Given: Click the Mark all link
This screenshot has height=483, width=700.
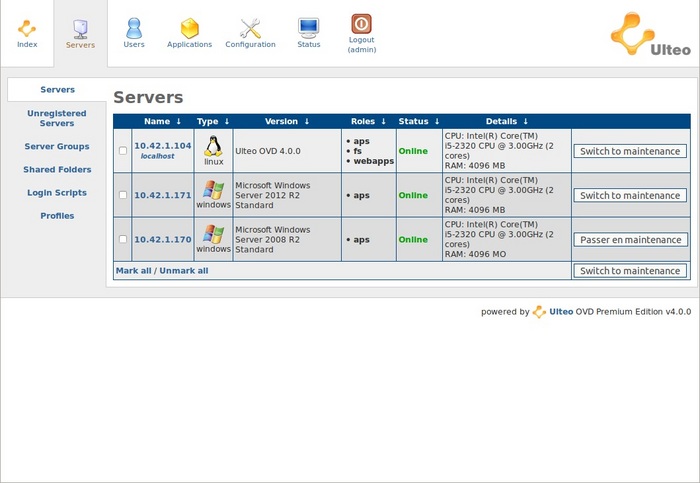Looking at the screenshot, I should coord(134,271).
